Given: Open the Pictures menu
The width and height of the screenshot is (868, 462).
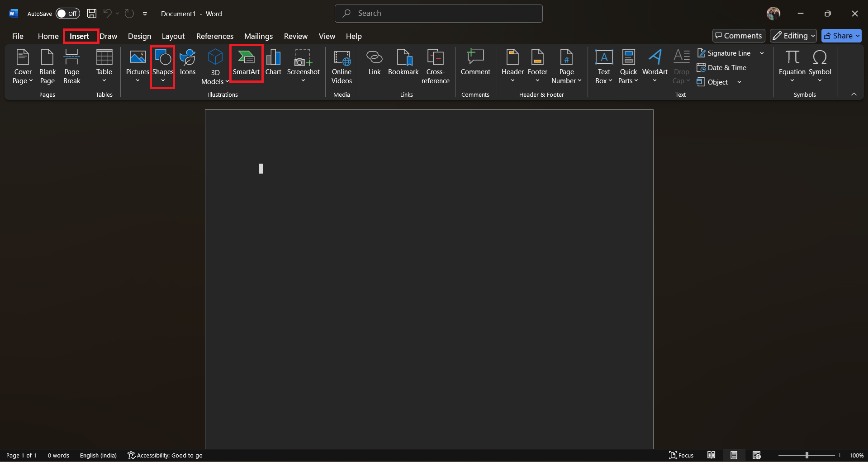Looking at the screenshot, I should [138, 66].
